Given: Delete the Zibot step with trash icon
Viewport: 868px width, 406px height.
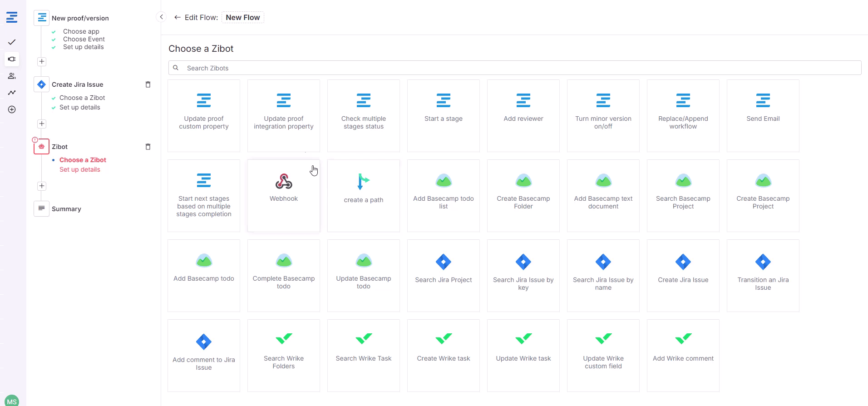Looking at the screenshot, I should (x=148, y=147).
